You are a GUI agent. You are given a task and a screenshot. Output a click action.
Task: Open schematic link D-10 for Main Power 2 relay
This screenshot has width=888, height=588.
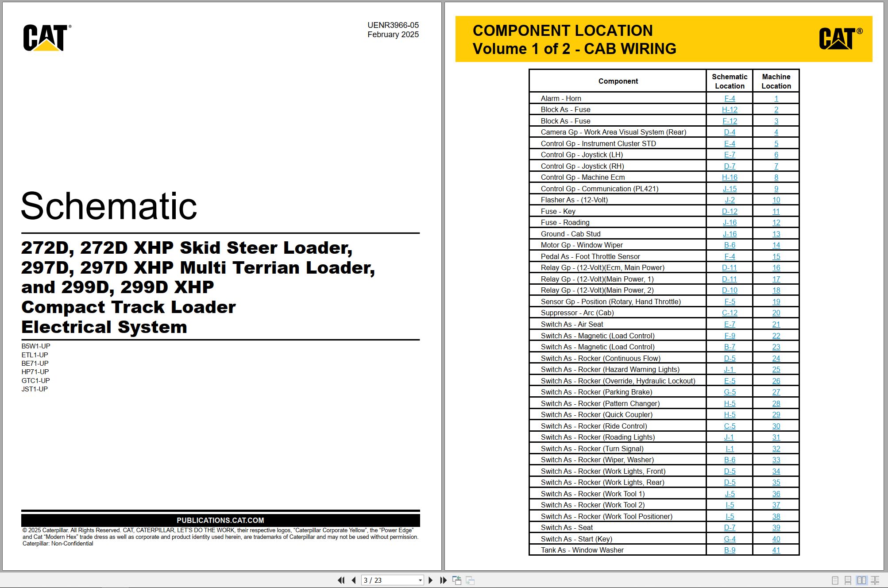[x=730, y=290]
